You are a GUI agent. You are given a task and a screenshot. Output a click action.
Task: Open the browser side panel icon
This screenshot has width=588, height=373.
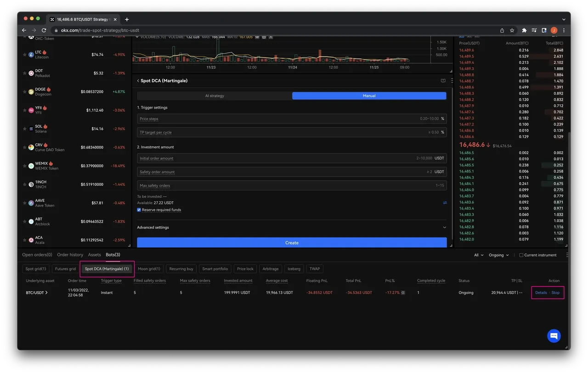(544, 30)
